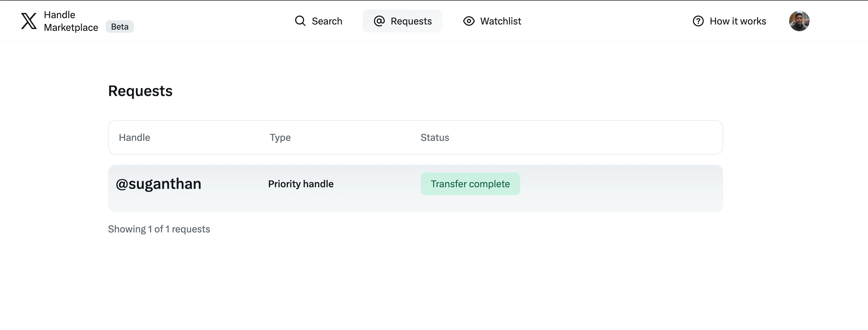Viewport: 868px width, 330px height.
Task: Click the Showing 1 of 1 requests text
Action: point(159,229)
